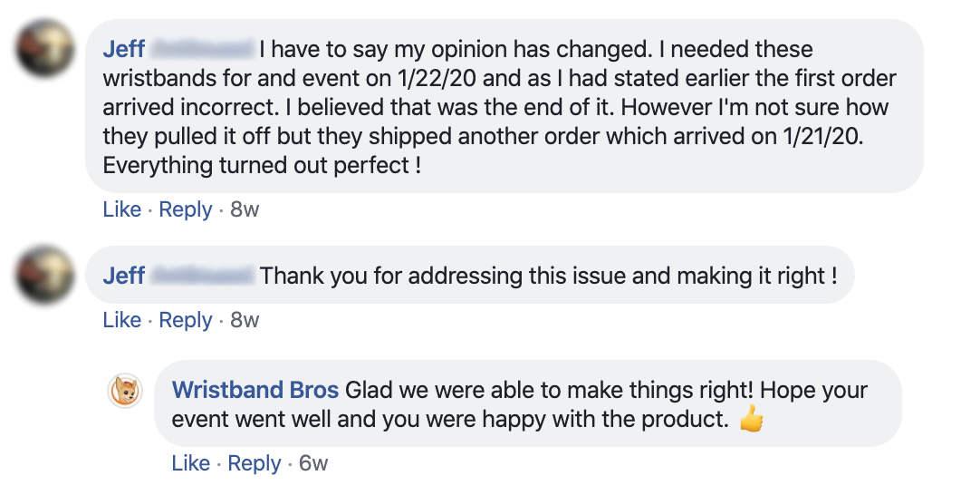Image resolution: width=980 pixels, height=495 pixels.
Task: Open the Wristband Bros page name link
Action: point(255,391)
